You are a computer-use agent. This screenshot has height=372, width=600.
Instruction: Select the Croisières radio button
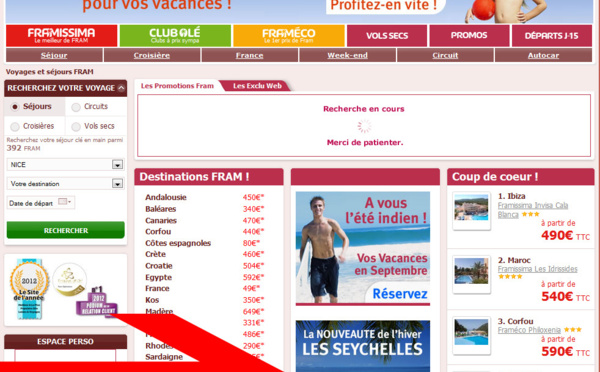(15, 126)
